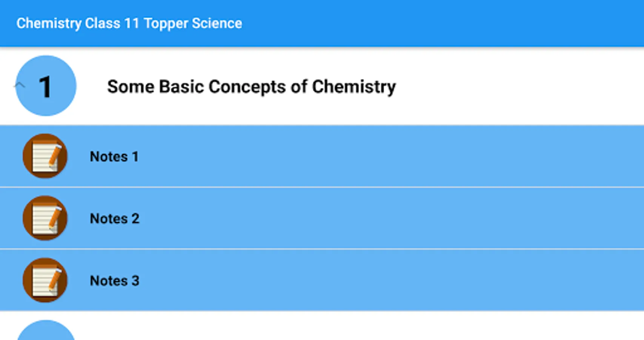Viewport: 644px width, 340px height.
Task: Open the Notes 3 text label
Action: [114, 281]
